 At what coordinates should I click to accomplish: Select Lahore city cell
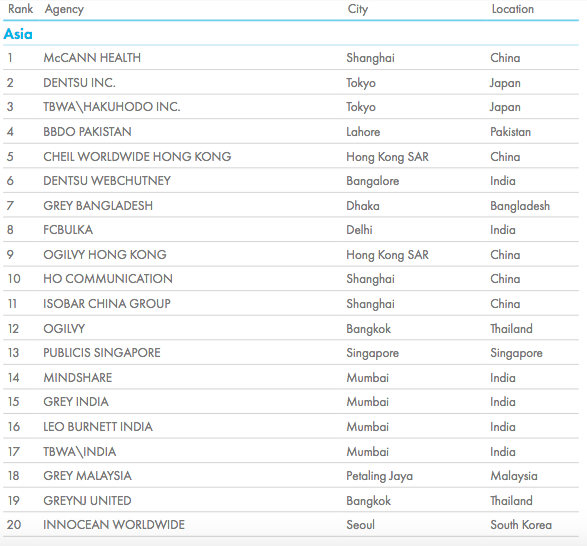363,132
